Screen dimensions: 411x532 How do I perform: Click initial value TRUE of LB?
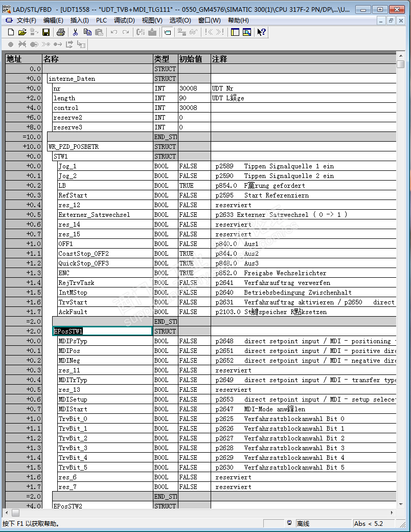194,186
